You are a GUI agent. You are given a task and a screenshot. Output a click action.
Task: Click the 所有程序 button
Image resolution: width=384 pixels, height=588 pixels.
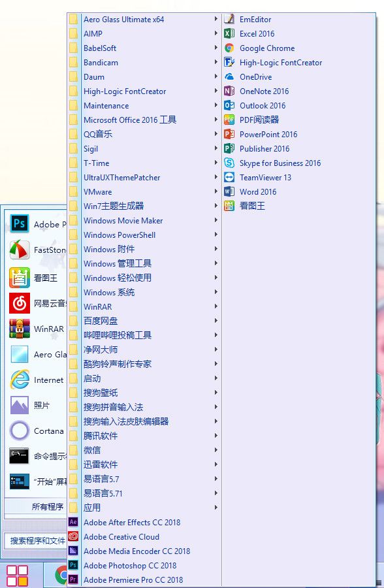click(x=37, y=506)
